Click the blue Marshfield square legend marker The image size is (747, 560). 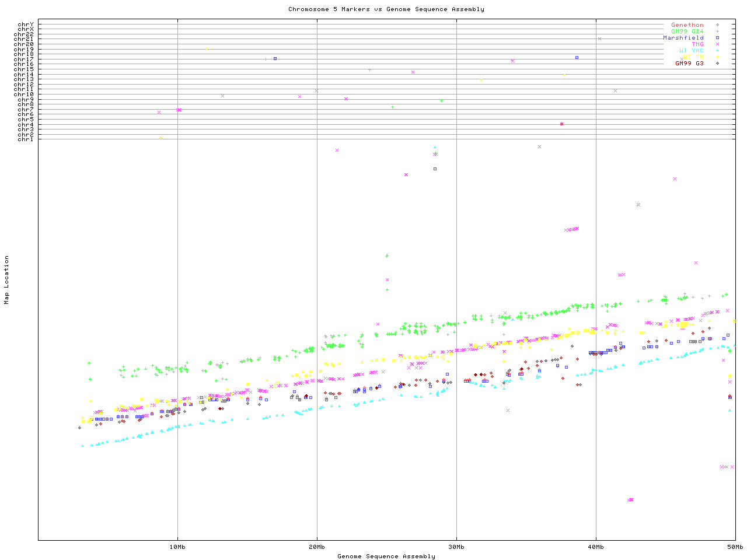click(x=717, y=38)
